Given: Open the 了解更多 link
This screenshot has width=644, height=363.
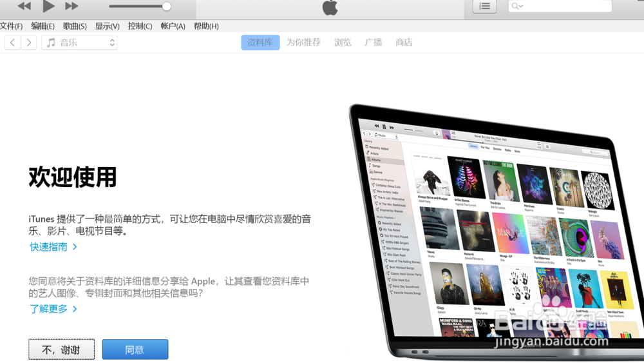Looking at the screenshot, I should [53, 309].
